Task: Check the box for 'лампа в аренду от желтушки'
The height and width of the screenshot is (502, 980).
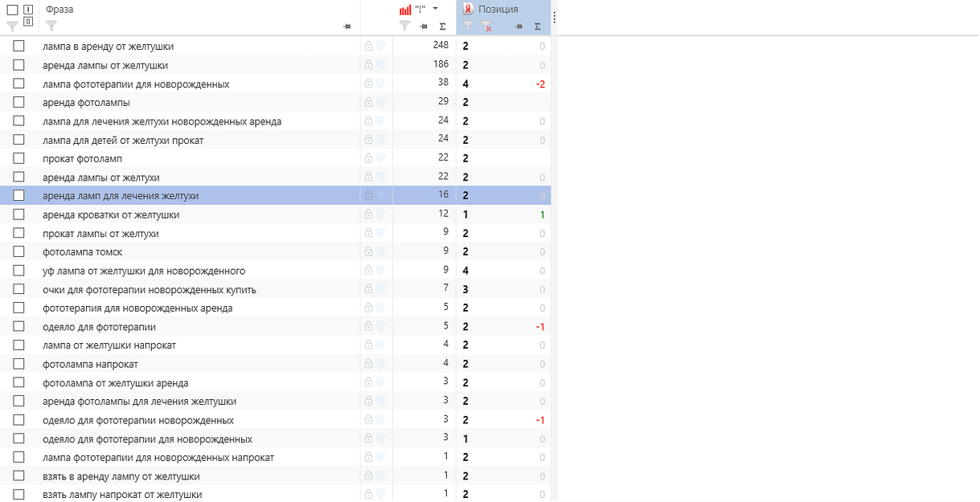Action: [18, 46]
